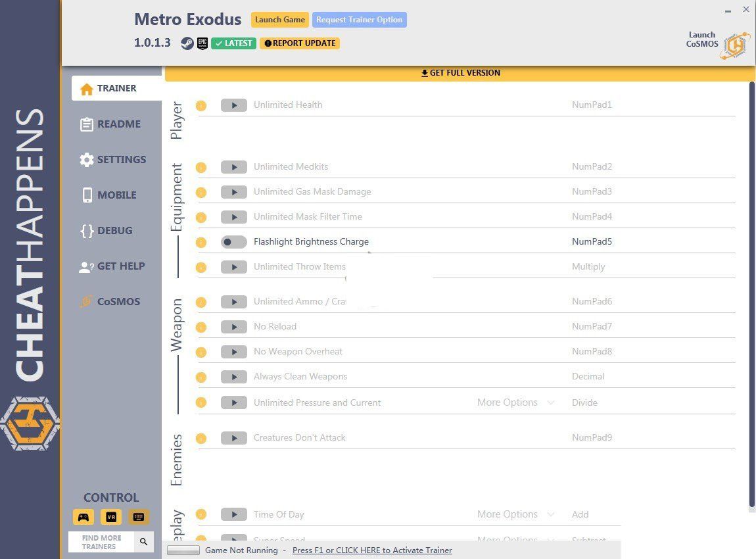Click the cheat list vertical scrollbar
Viewport: 756px width, 559px height.
click(x=751, y=294)
